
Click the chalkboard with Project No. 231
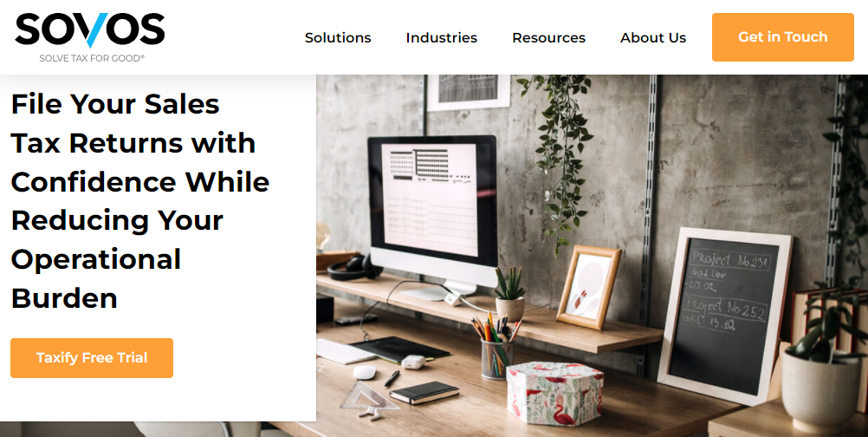724,316
